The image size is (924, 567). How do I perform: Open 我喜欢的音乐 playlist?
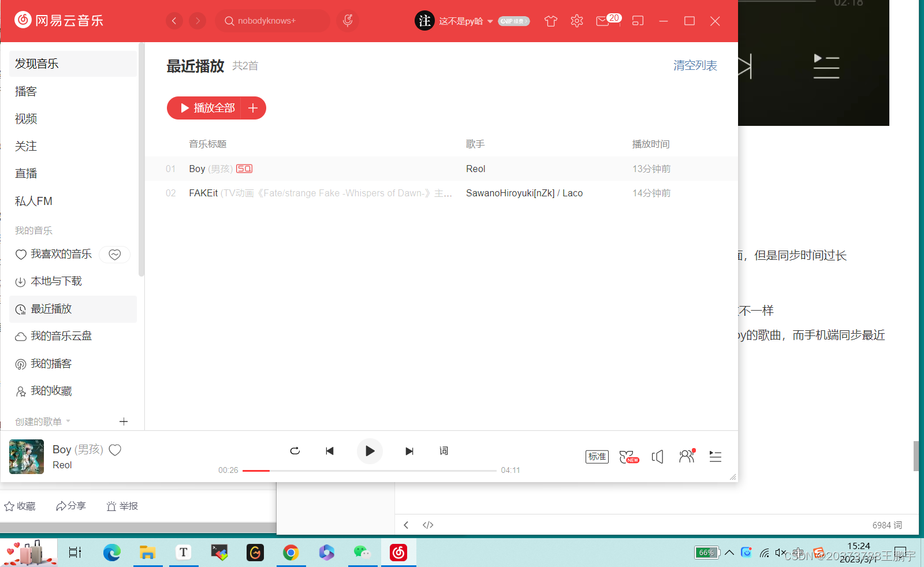[53, 254]
